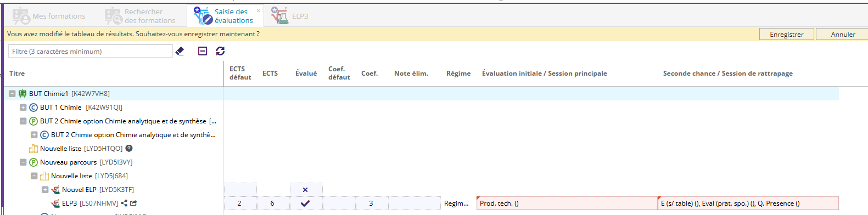Click the green BUT Chimie1 formation icon
Viewport: 868px width, 215px height.
23,93
